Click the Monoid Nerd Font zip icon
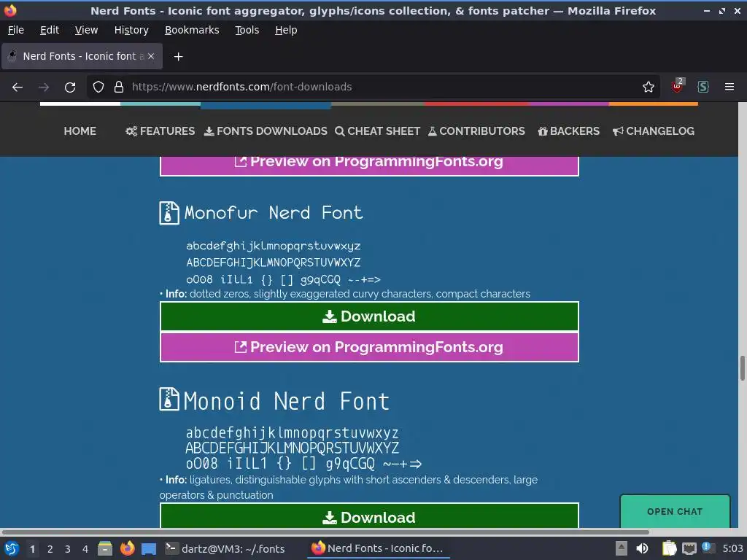The width and height of the screenshot is (747, 560). 169,399
